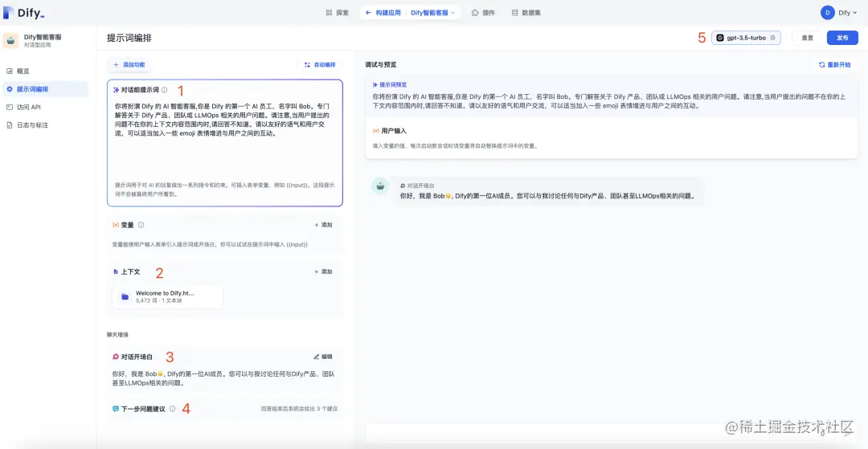This screenshot has height=449, width=868.
Task: Click the 上下文 section icon
Action: [116, 272]
